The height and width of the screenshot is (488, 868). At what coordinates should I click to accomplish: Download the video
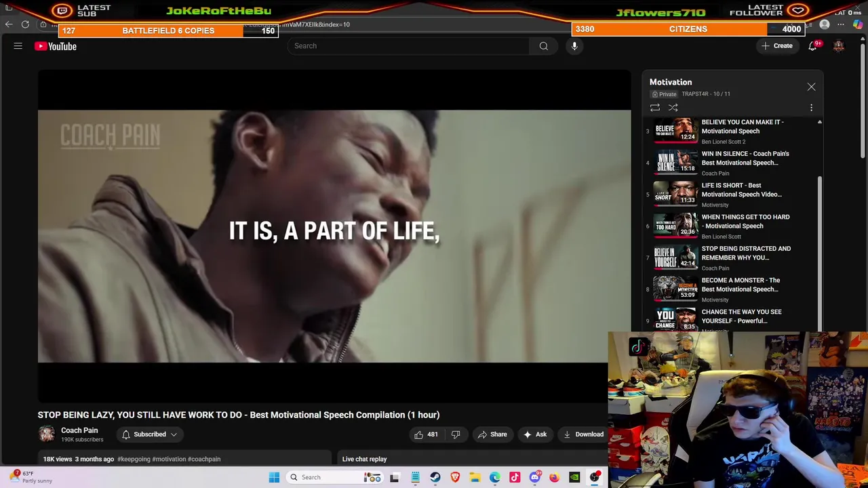[x=583, y=434]
